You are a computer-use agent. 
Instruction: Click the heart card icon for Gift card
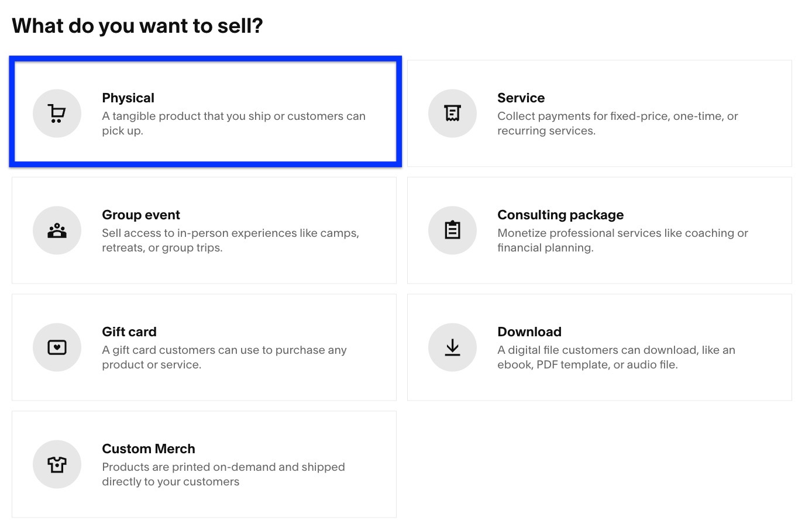(x=57, y=347)
